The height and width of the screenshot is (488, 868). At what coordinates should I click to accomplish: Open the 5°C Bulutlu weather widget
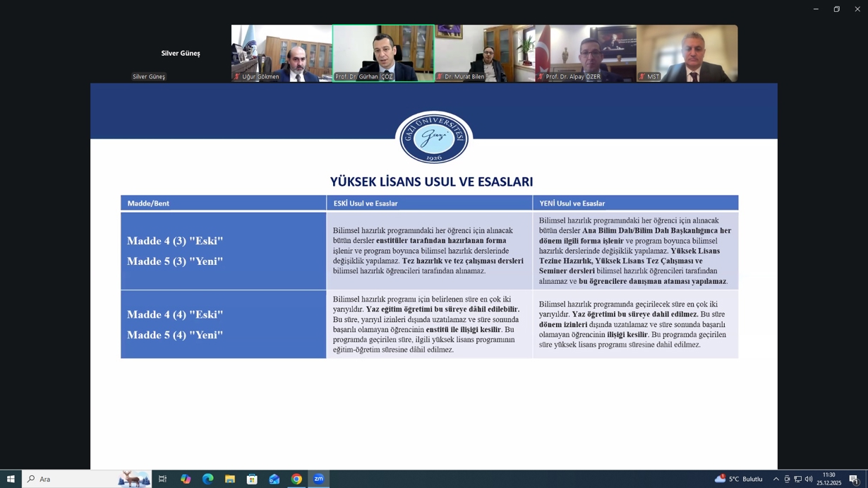click(739, 479)
